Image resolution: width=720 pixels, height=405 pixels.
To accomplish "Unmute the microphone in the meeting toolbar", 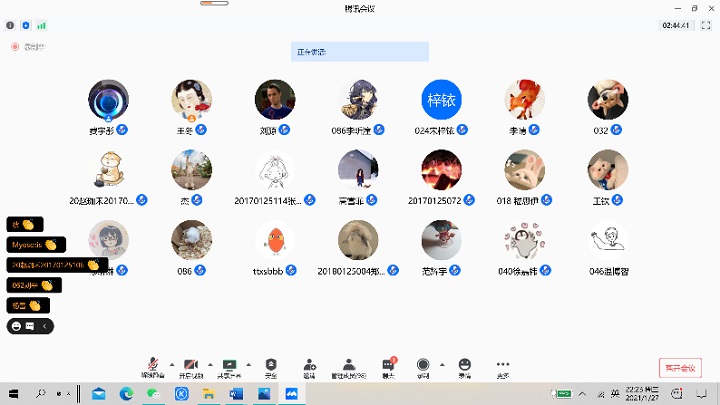I will coord(153,366).
